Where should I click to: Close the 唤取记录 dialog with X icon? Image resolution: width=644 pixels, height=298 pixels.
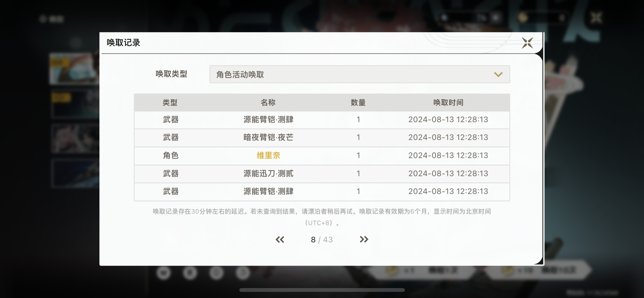point(527,43)
